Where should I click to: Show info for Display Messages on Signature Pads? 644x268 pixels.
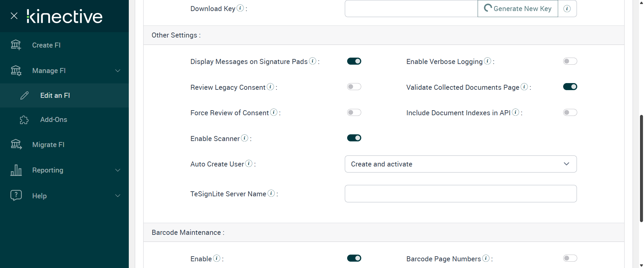[313, 61]
